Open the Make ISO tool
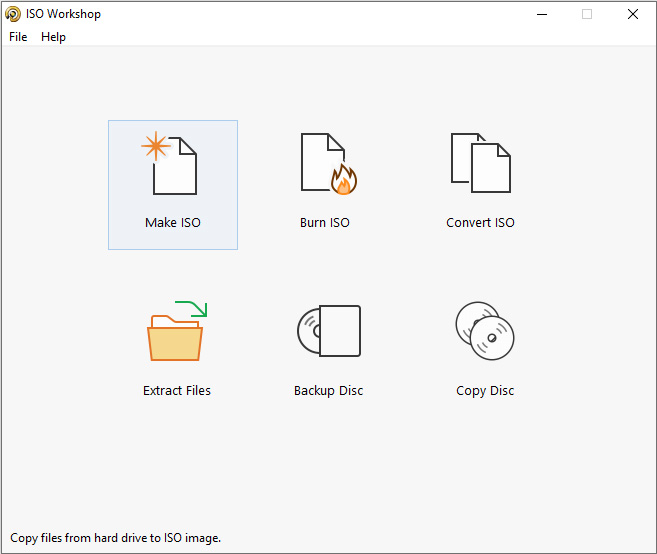The height and width of the screenshot is (554, 657). [x=173, y=185]
